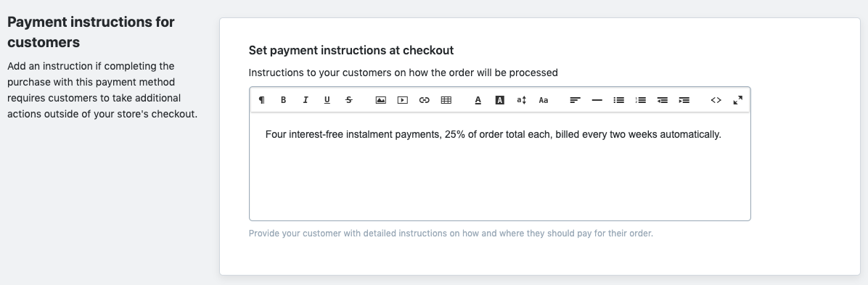Click inside the payment instructions text area
Viewport: 868px width, 285px height.
coord(500,167)
